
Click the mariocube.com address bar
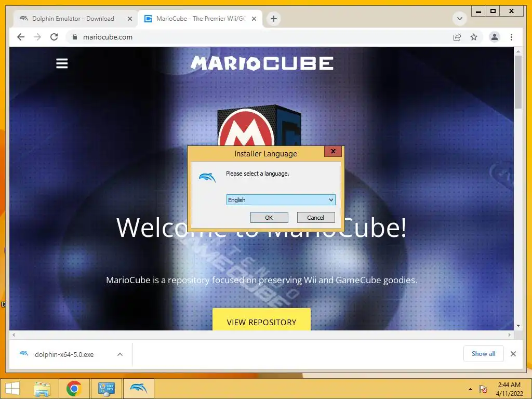pos(261,37)
